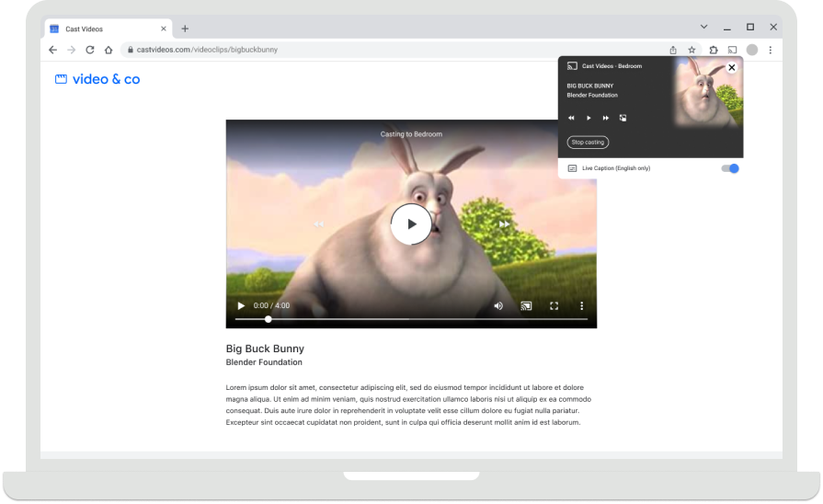This screenshot has width=823, height=504.
Task: Click the Stop casting button
Action: [588, 143]
